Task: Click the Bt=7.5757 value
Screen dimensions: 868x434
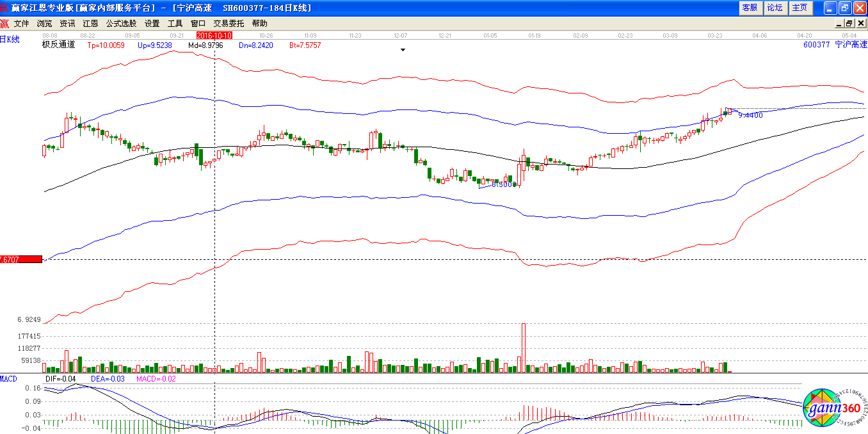Action: coord(305,45)
